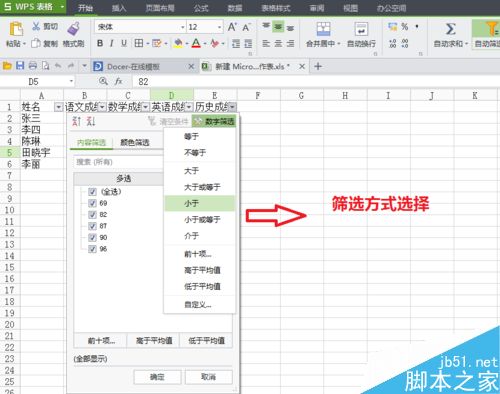Image resolution: width=500 pixels, height=394 pixels.
Task: Choose 大于 (greater than) filter option
Action: (200, 171)
